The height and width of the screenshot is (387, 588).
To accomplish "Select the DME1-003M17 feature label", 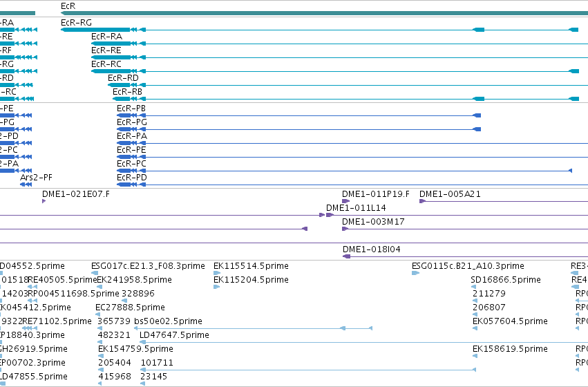I will coord(373,222).
